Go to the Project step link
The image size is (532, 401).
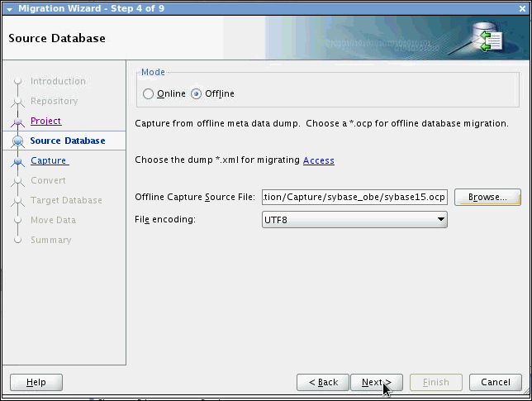(x=45, y=121)
